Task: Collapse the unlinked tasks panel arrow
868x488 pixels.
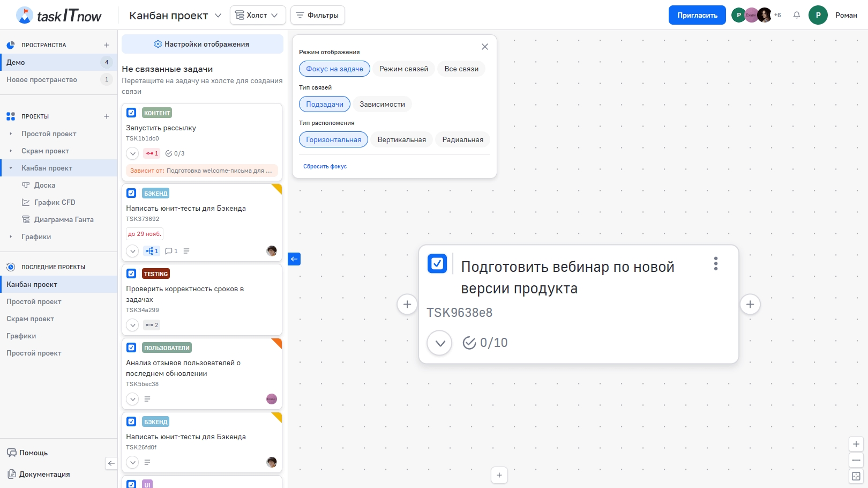Action: click(294, 259)
